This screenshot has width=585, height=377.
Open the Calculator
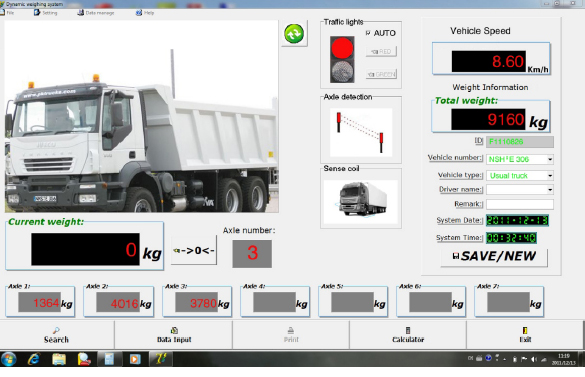(408, 335)
